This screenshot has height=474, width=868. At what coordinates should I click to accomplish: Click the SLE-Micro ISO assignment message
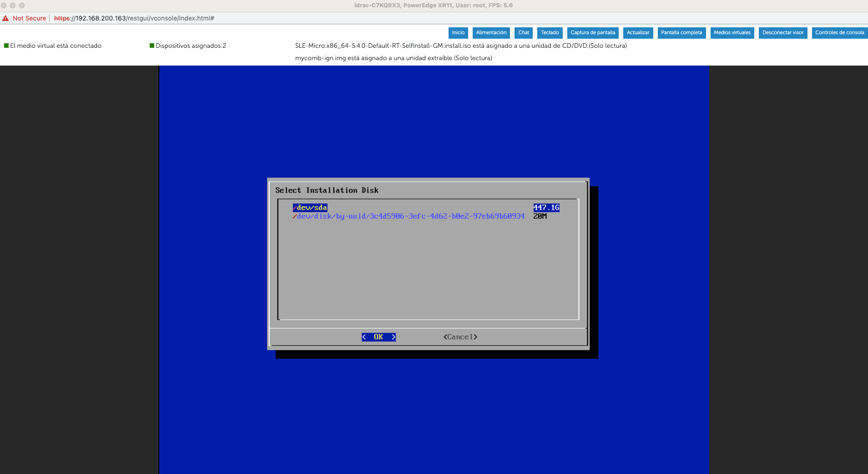click(x=461, y=46)
